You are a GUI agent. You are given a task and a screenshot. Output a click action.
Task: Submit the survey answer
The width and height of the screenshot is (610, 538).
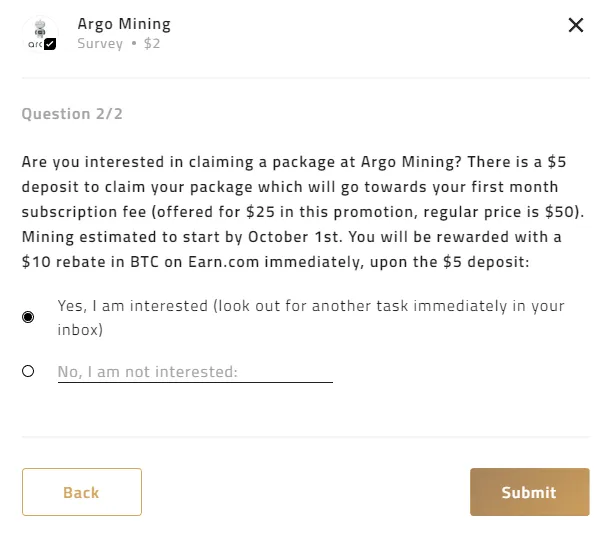pos(529,492)
